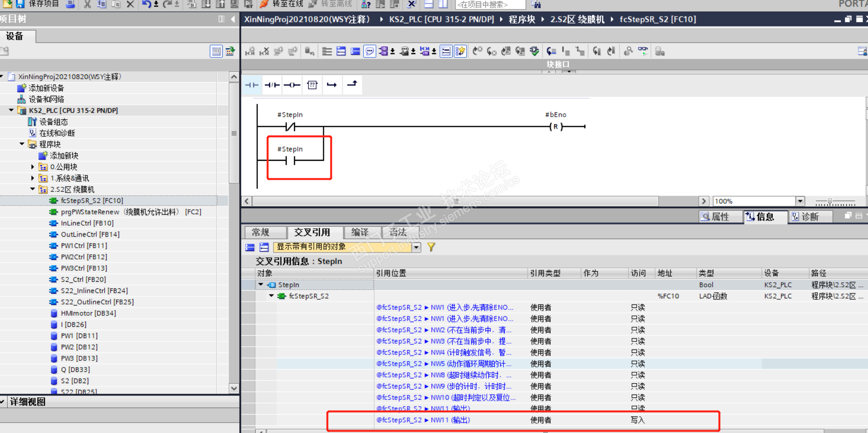Insert an empty box (??) from favorites
Image resolution: width=868 pixels, height=433 pixels.
312,85
